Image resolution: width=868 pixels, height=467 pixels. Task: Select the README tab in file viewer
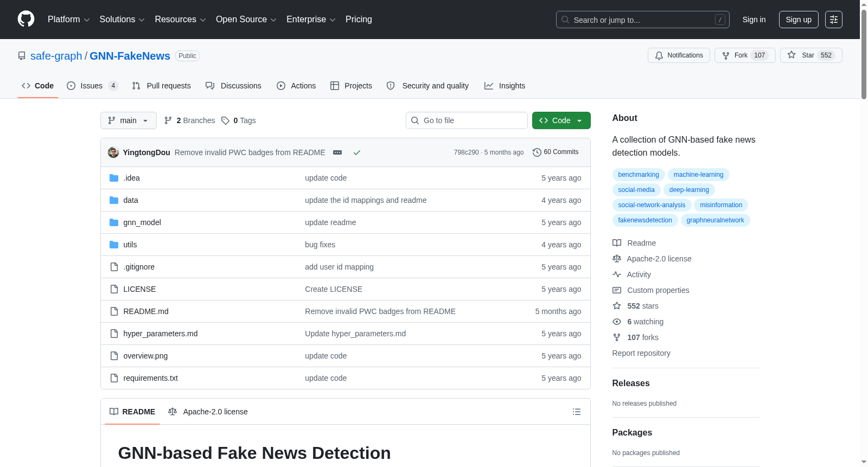pyautogui.click(x=132, y=412)
